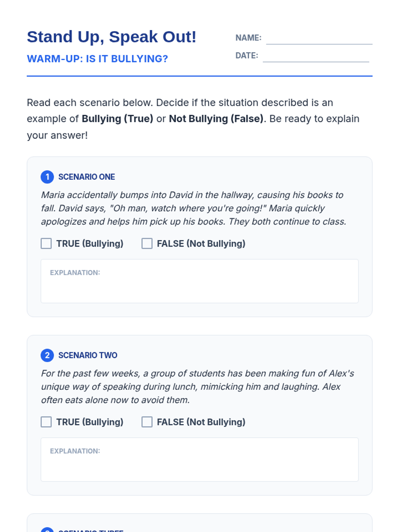Click the blue number 1 badge
The width and height of the screenshot is (399, 532).
[x=47, y=177]
